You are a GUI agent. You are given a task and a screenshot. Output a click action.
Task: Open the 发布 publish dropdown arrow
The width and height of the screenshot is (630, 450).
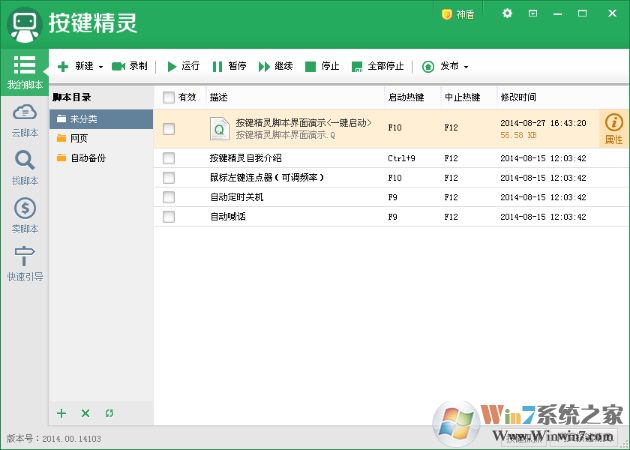click(465, 66)
